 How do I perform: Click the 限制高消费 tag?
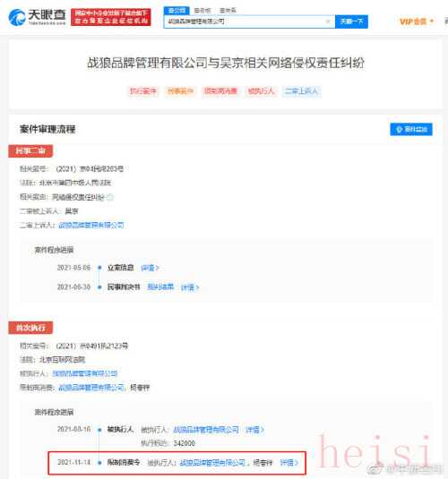pyautogui.click(x=220, y=91)
